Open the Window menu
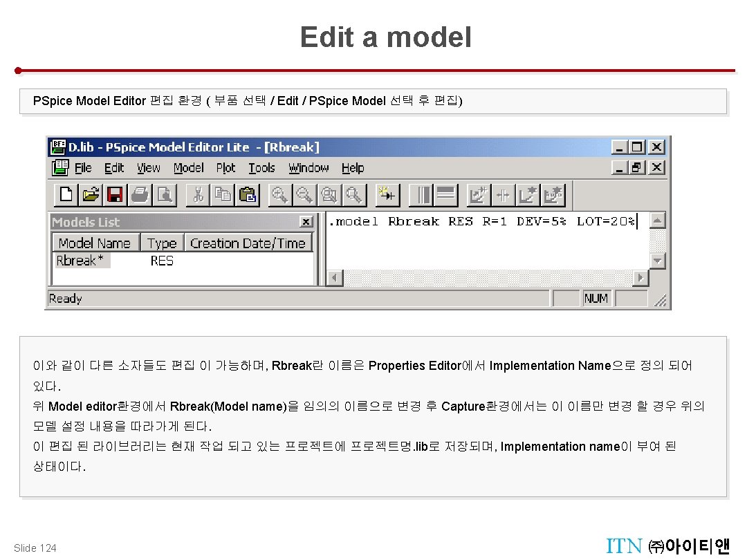The image size is (747, 560). tap(308, 168)
